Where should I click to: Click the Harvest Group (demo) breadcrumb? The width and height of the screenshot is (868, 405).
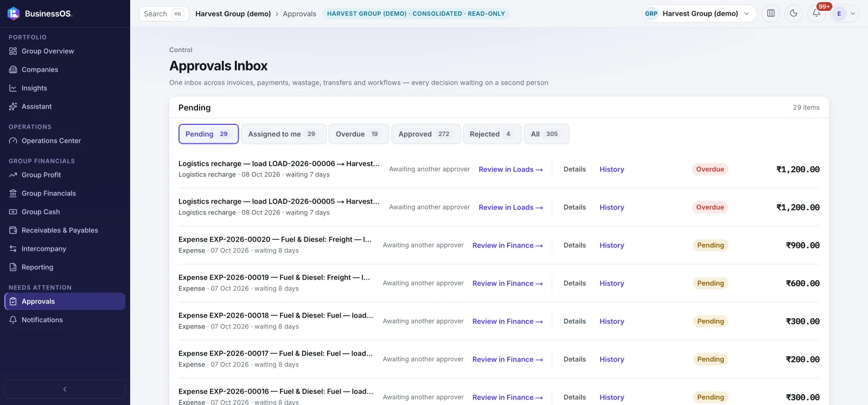[233, 14]
